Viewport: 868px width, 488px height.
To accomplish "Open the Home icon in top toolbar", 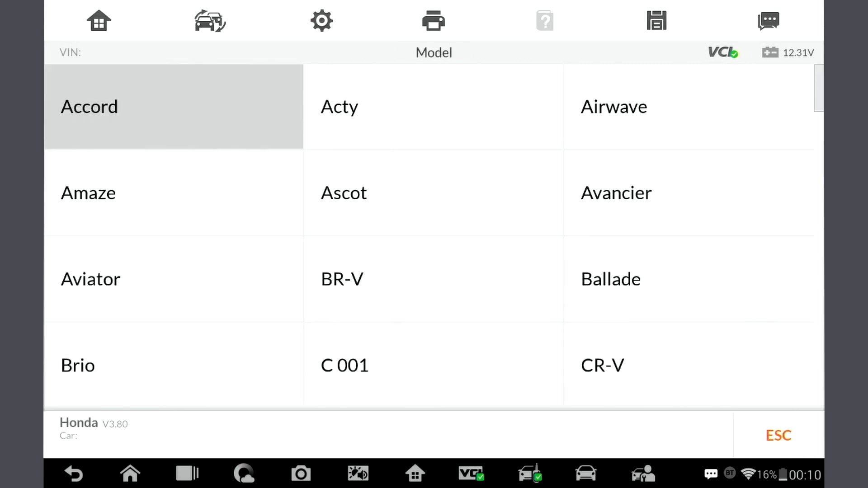I will [x=99, y=21].
